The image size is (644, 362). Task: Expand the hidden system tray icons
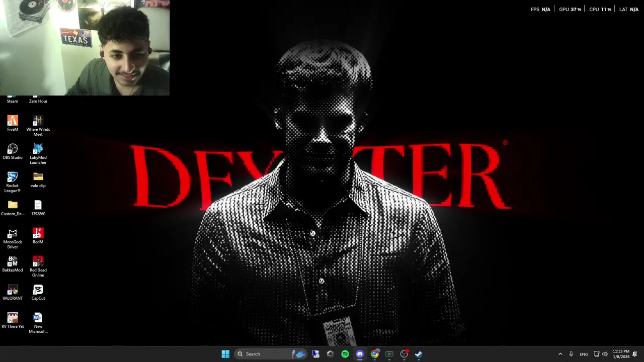tap(560, 354)
